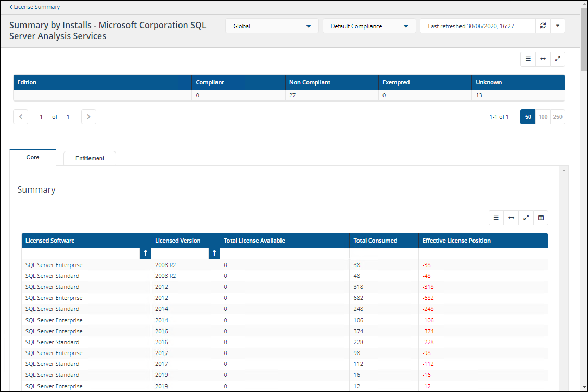The width and height of the screenshot is (588, 392).
Task: Go to next page of edition table
Action: point(88,117)
